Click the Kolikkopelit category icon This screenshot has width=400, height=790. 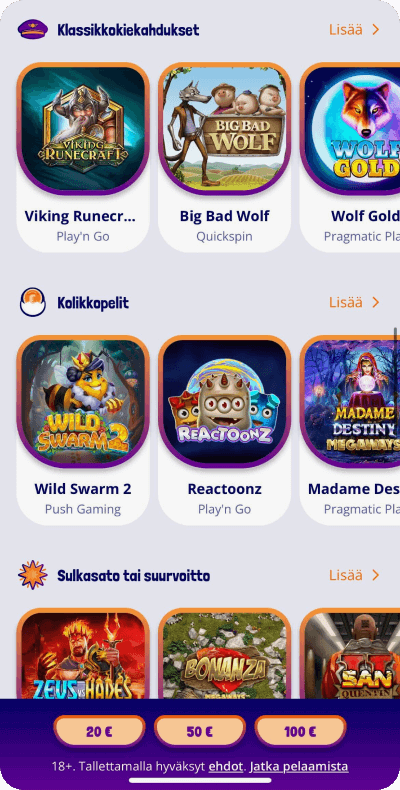click(x=33, y=303)
